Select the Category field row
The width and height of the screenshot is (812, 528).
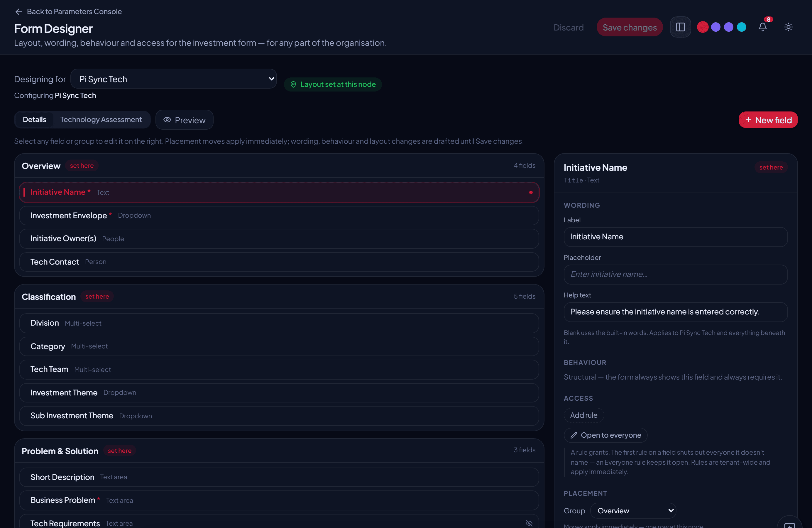(279, 346)
